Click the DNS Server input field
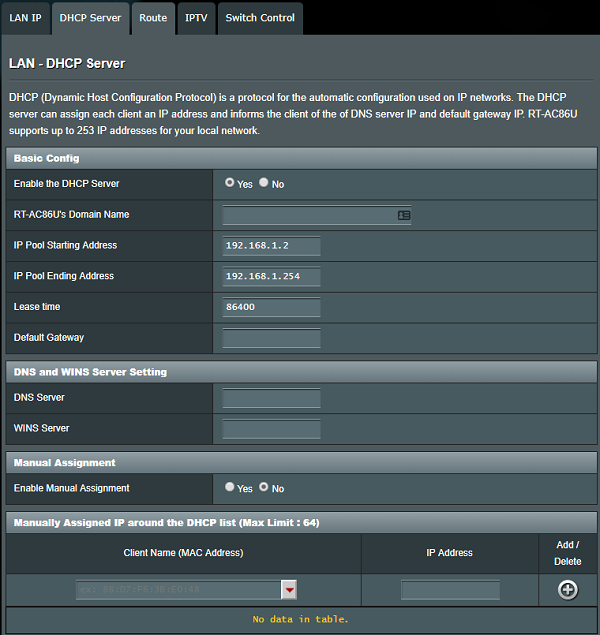 point(271,399)
